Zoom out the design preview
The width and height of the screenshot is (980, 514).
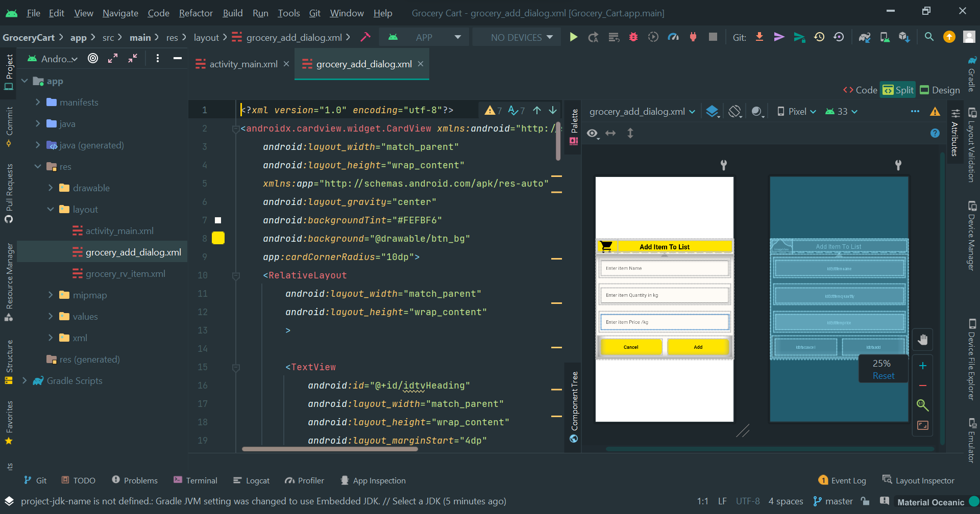click(x=923, y=385)
